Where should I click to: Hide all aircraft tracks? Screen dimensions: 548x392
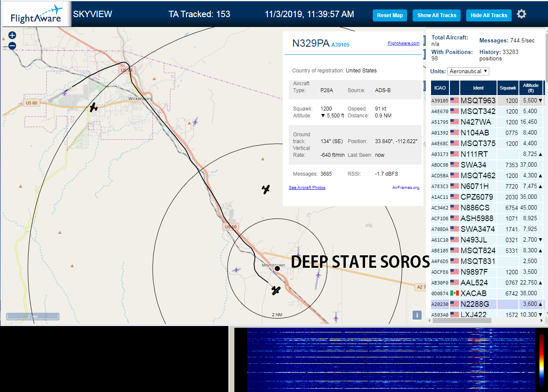point(489,15)
